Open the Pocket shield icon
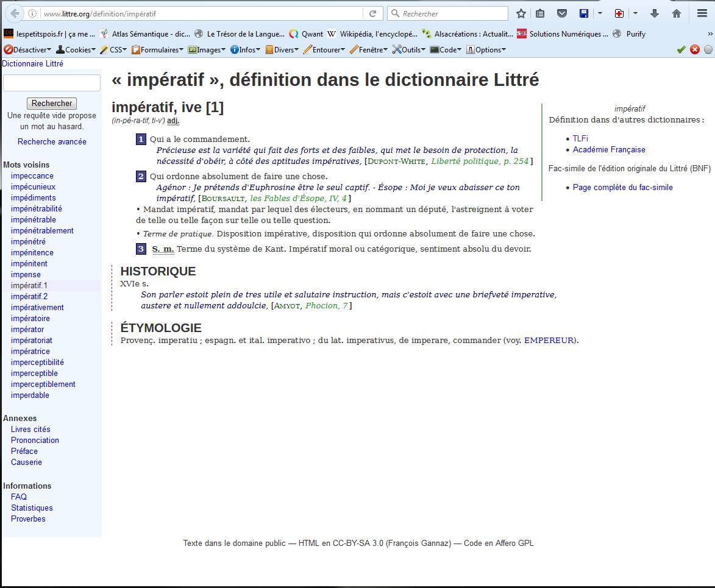 point(563,13)
